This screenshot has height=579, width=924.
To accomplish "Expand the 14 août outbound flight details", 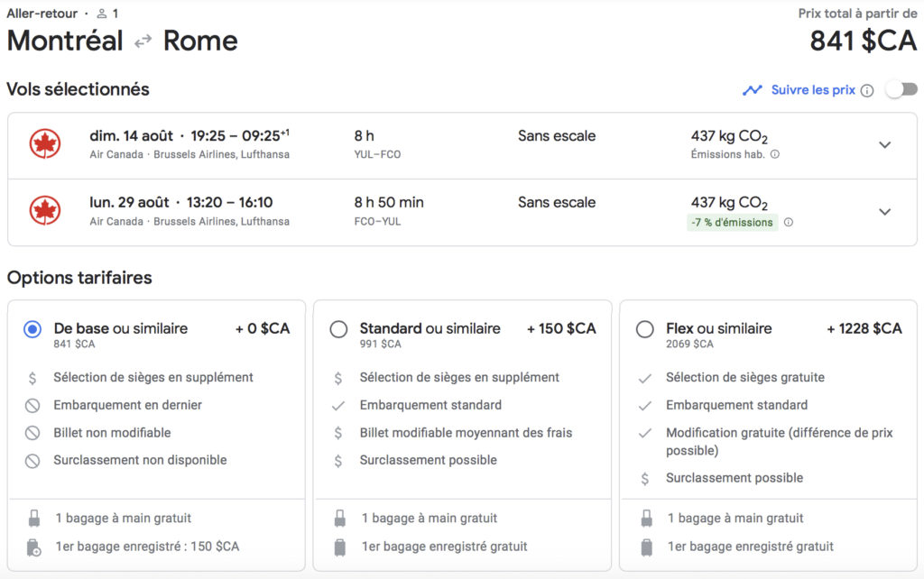I will tap(884, 145).
